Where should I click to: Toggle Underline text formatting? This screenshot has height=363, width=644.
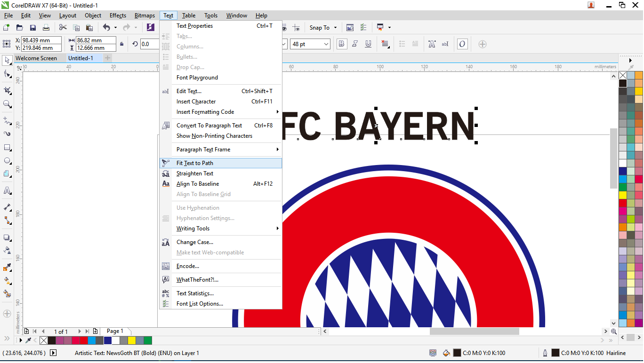[x=368, y=44]
